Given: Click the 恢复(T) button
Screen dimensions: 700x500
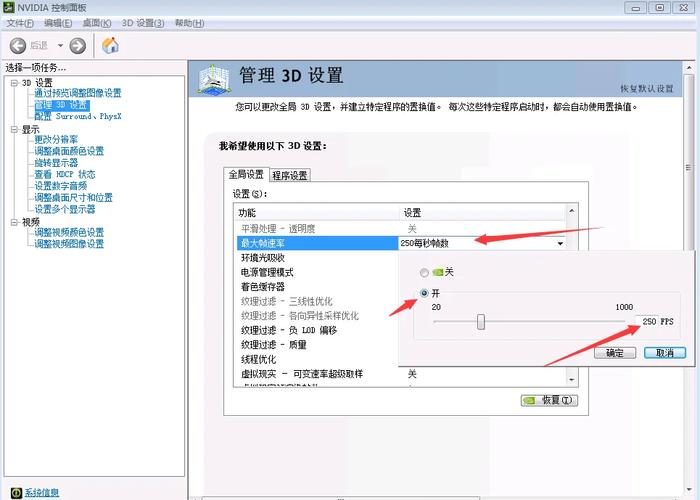Looking at the screenshot, I should click(x=549, y=400).
